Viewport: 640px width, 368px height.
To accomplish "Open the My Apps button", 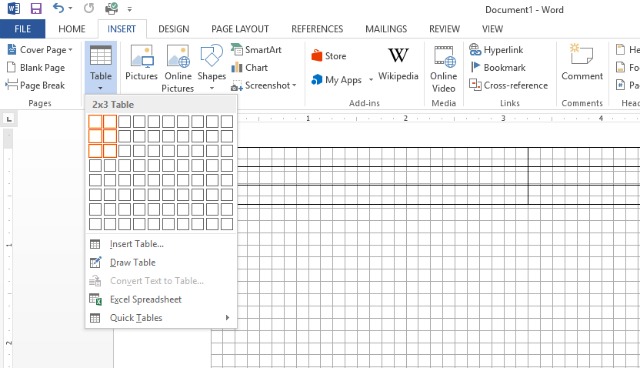I will click(336, 80).
